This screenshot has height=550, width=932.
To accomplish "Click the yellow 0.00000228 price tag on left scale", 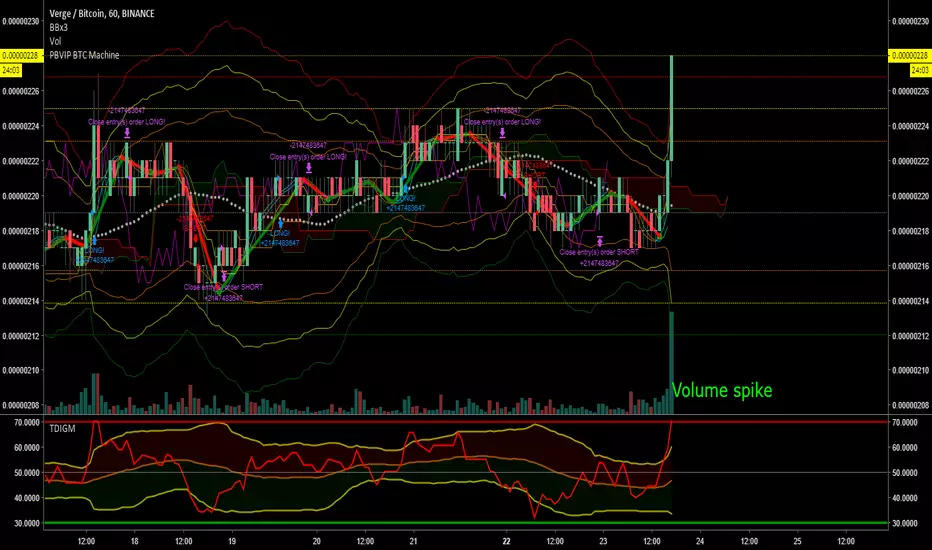I will [x=20, y=56].
